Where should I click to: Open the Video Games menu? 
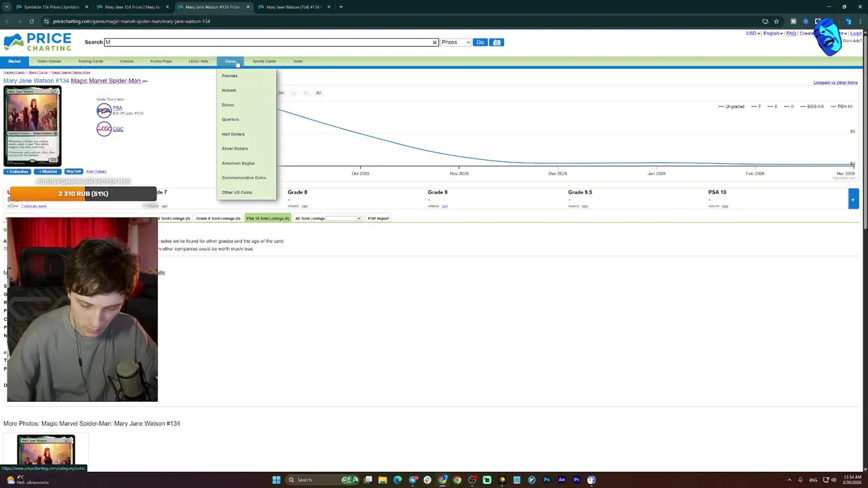pos(49,61)
